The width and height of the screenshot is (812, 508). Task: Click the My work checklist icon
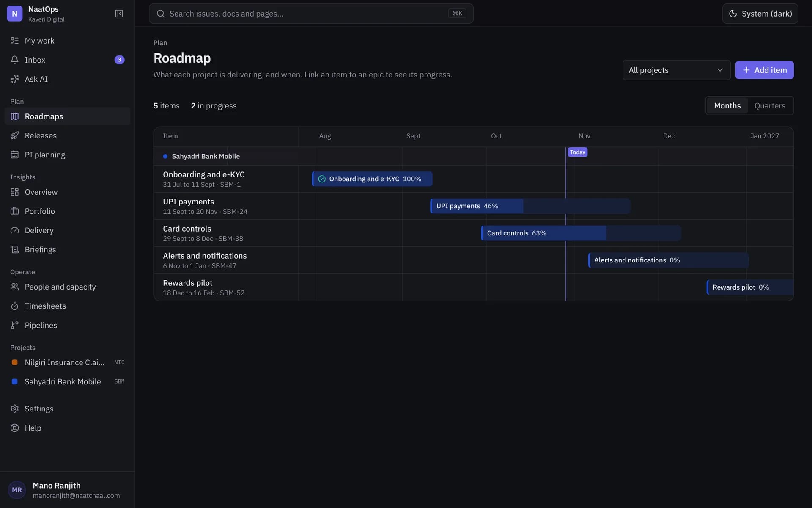(15, 41)
